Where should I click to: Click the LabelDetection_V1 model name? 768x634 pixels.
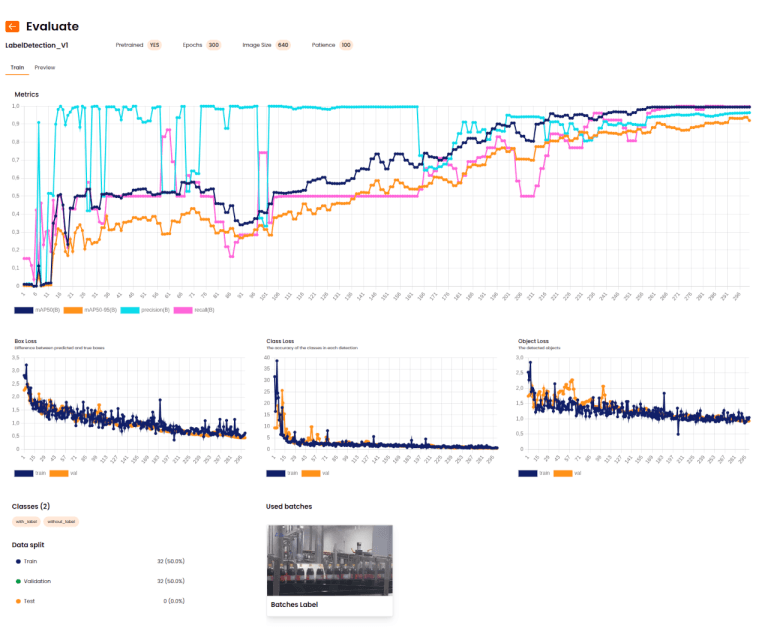[x=37, y=46]
